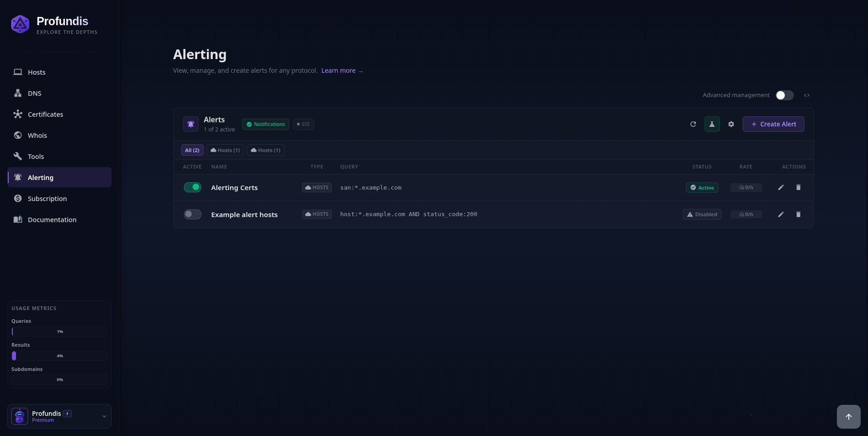This screenshot has width=868, height=436.
Task: Click the 0/h rate for Example alert hosts
Action: [746, 214]
